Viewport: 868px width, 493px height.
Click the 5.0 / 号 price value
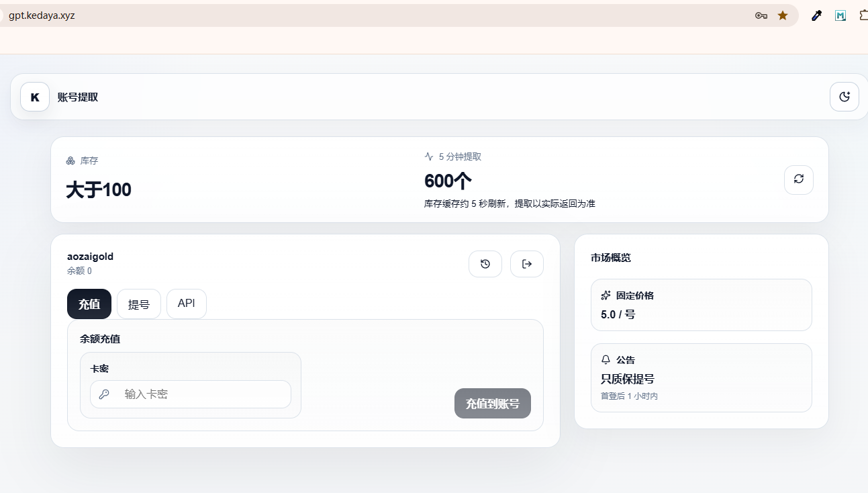[x=618, y=314]
